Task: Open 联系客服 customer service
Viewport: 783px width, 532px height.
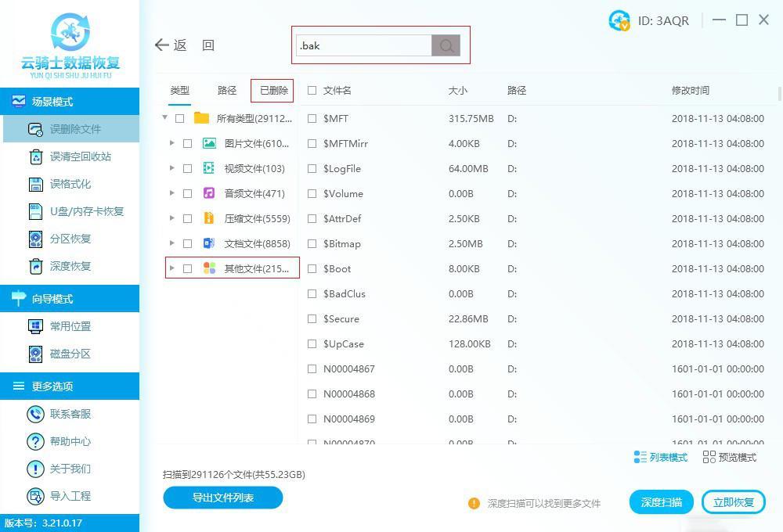Action: (x=70, y=413)
